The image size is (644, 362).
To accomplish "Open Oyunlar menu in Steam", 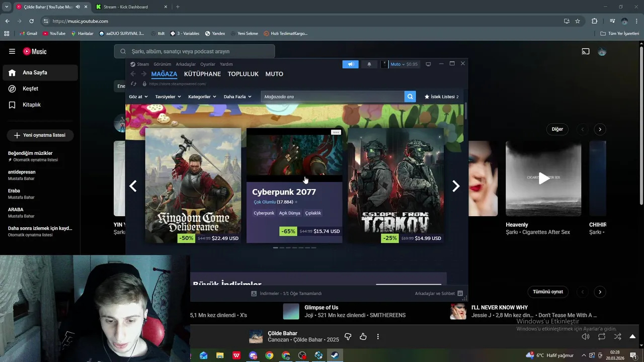I will point(208,64).
